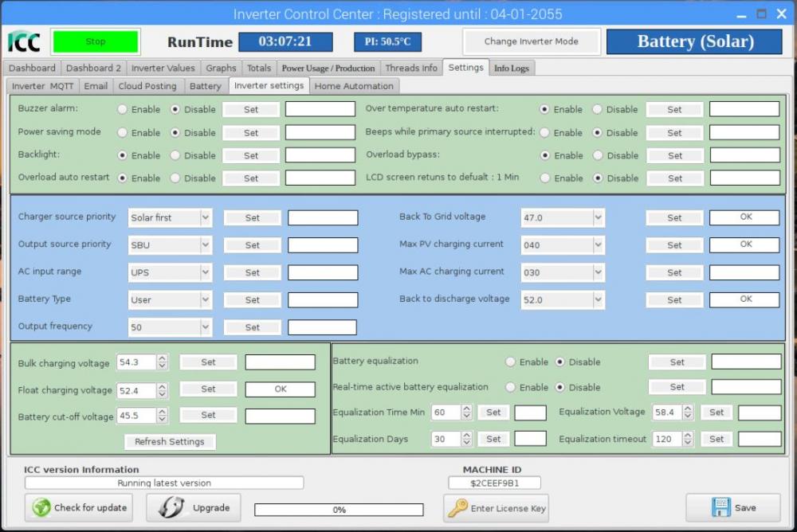This screenshot has width=797, height=532.
Task: Select Disable for Power saving mode
Action: pyautogui.click(x=175, y=133)
